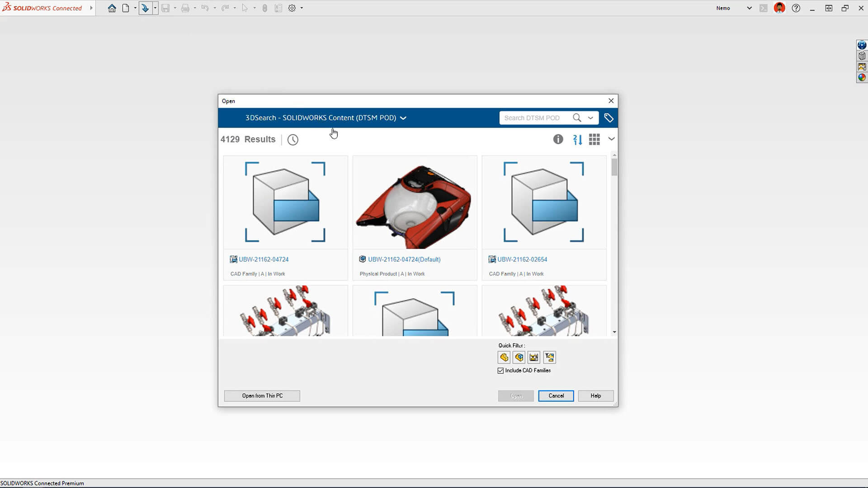Image resolution: width=868 pixels, height=488 pixels.
Task: Click the grid view tiles icon
Action: click(x=594, y=140)
